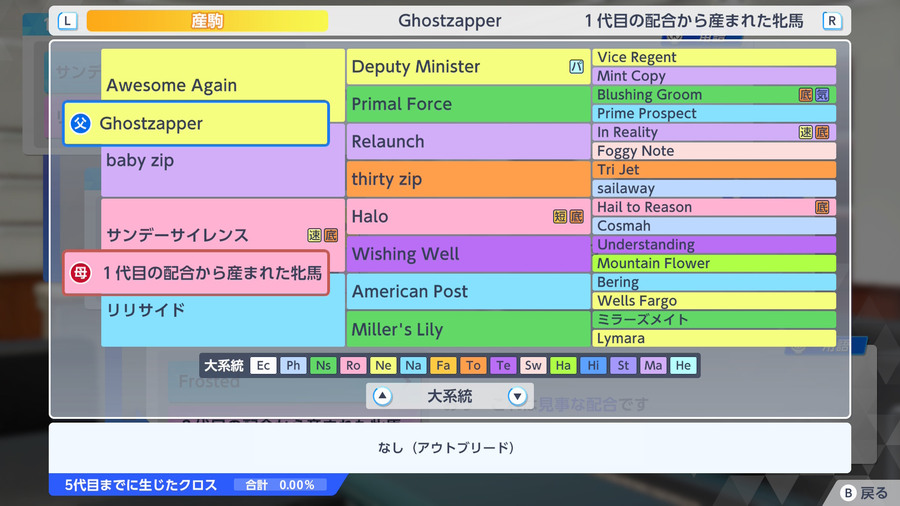Click the 底 badge on Hail to Reason
Image resolution: width=900 pixels, height=506 pixels.
822,207
